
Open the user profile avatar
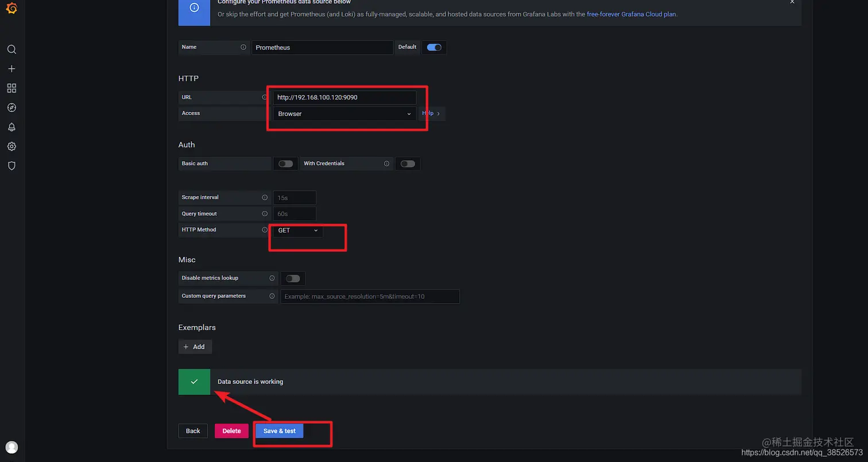[x=11, y=447]
